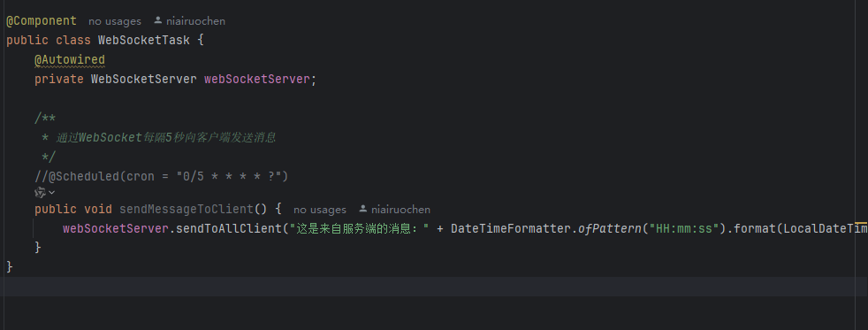Click the author person icon on the class line
The height and width of the screenshot is (330, 868).
pos(157,20)
